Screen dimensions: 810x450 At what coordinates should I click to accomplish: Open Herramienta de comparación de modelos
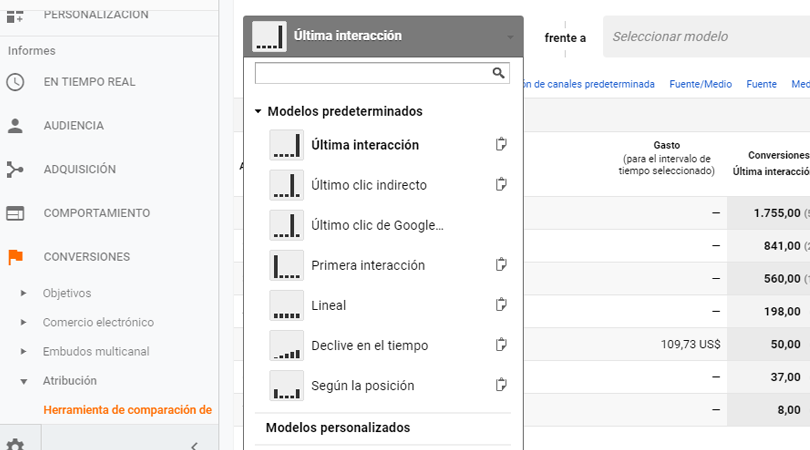(128, 410)
